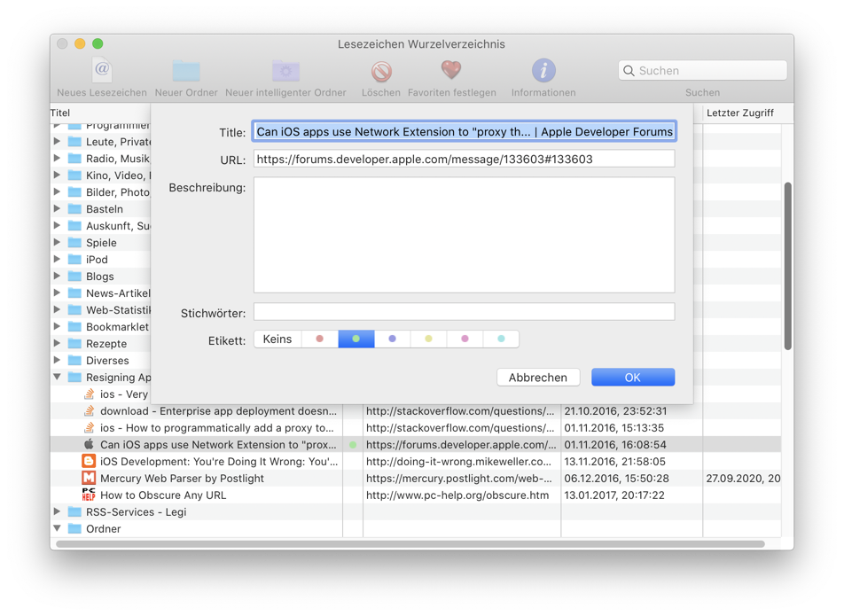
Task: Cancel with the Abbrechen button
Action: 538,377
